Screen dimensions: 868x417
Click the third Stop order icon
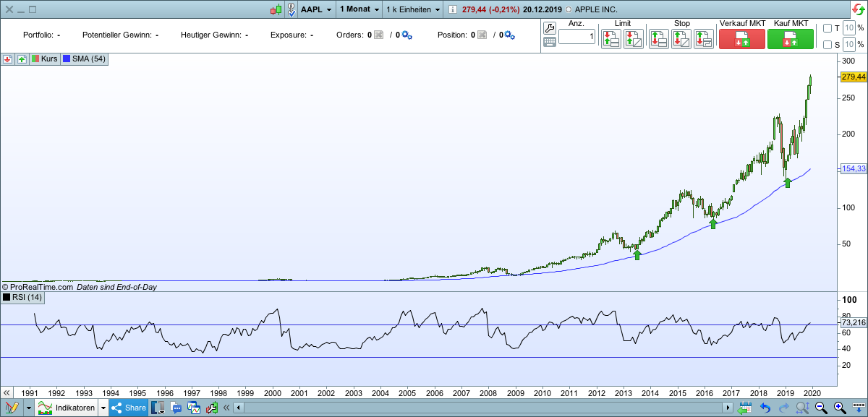click(704, 38)
